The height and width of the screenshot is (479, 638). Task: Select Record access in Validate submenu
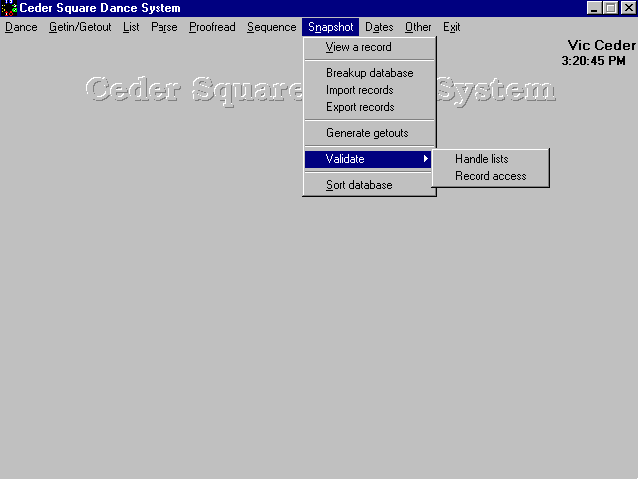(491, 176)
